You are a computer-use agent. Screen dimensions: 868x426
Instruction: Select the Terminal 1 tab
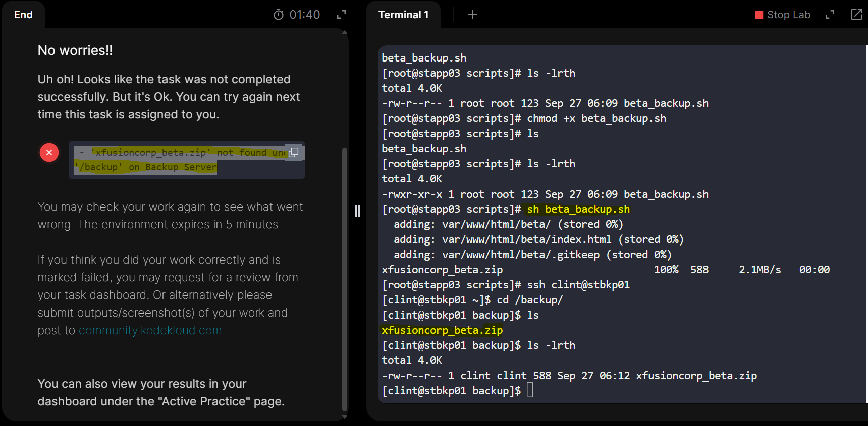pyautogui.click(x=403, y=15)
